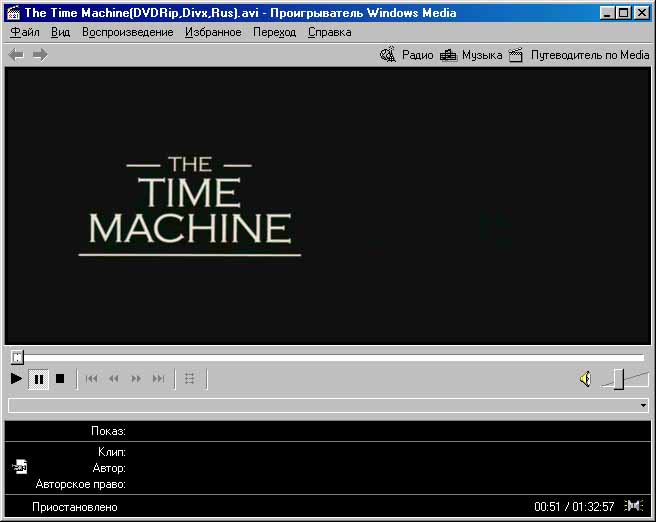The height and width of the screenshot is (522, 656).
Task: Click the Показ: label
Action: (x=108, y=431)
